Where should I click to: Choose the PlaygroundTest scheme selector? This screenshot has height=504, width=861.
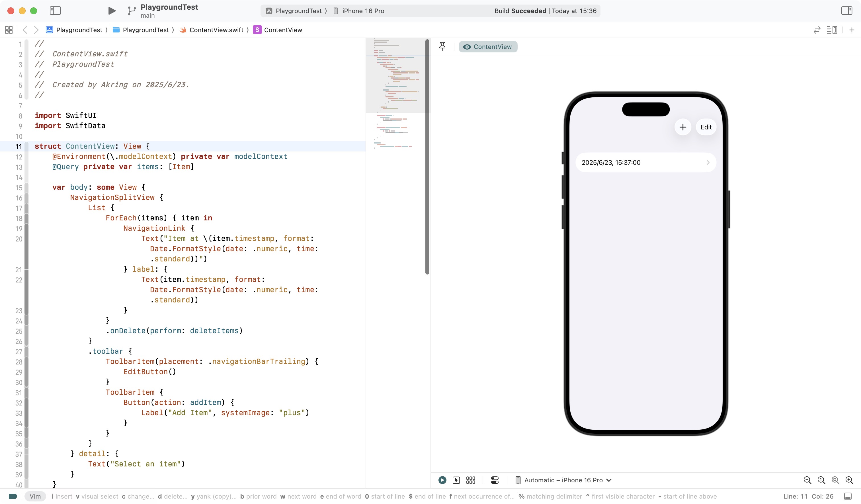coord(294,11)
